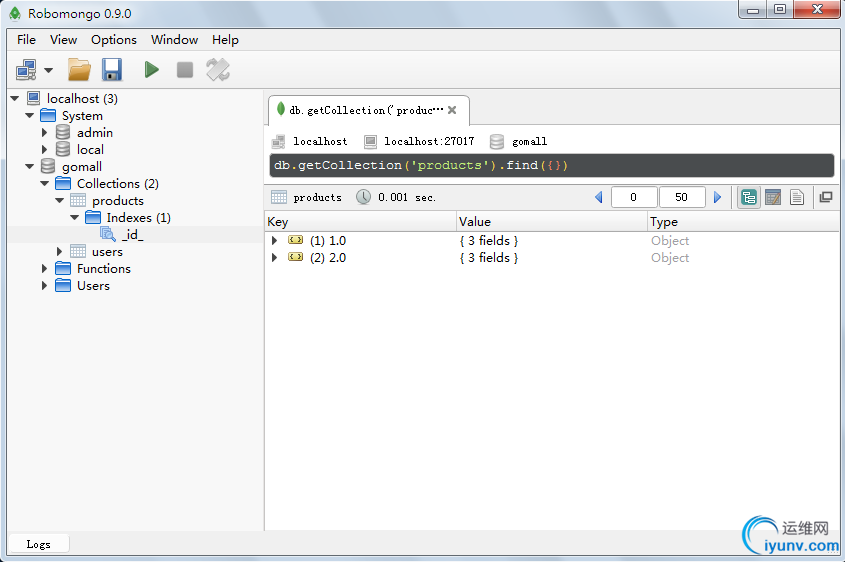Screen dimensions: 845x562
Task: Run query with the green Execute button
Action: point(151,70)
